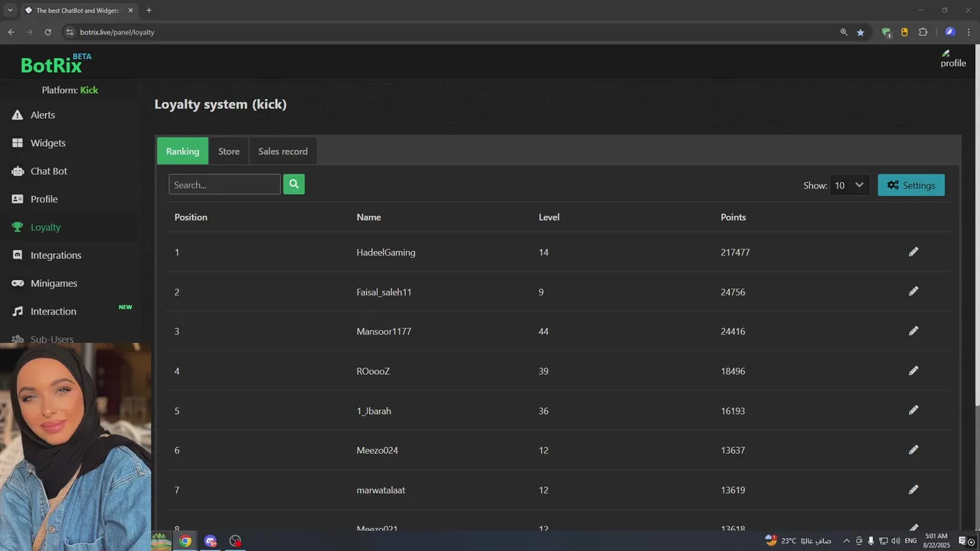
Task: Switch to the Ranking tab
Action: click(x=182, y=152)
